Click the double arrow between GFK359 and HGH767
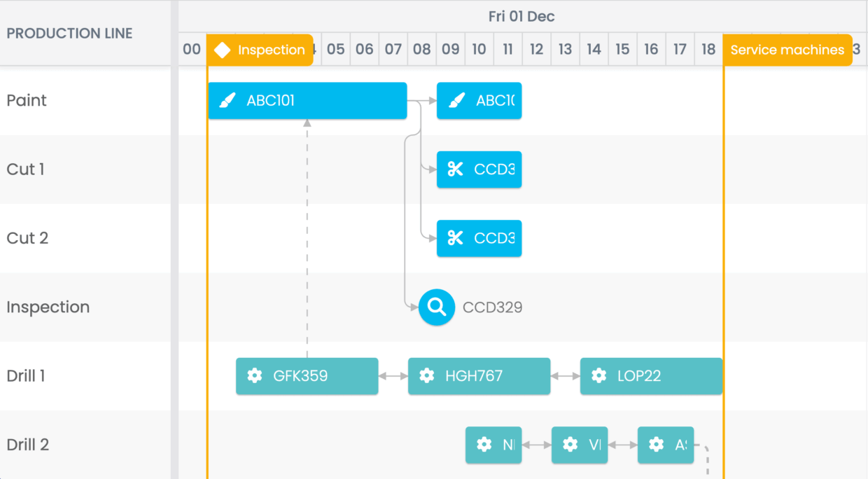This screenshot has width=868, height=479. pos(393,376)
